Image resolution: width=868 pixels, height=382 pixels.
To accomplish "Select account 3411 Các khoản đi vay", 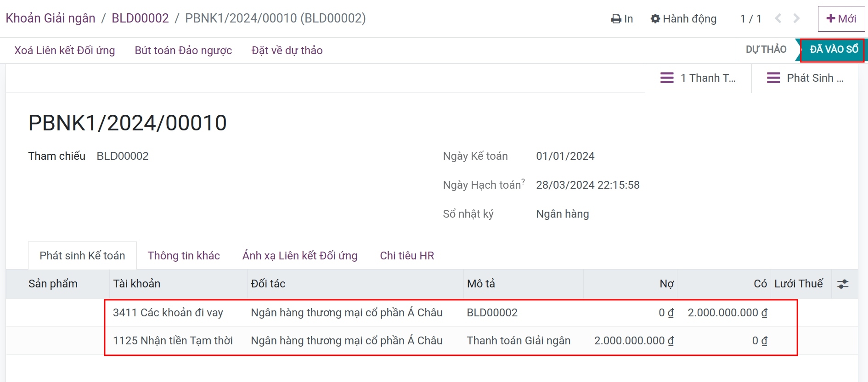I will [x=168, y=313].
